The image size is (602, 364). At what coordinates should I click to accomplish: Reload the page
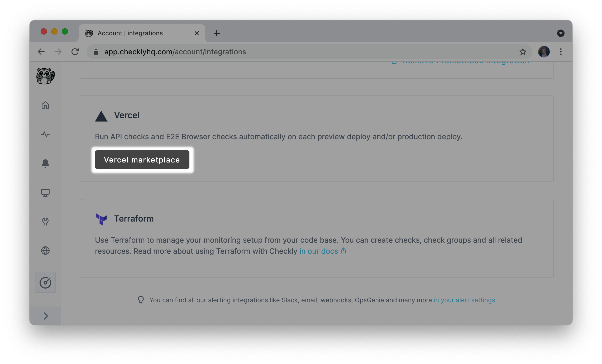pyautogui.click(x=75, y=52)
